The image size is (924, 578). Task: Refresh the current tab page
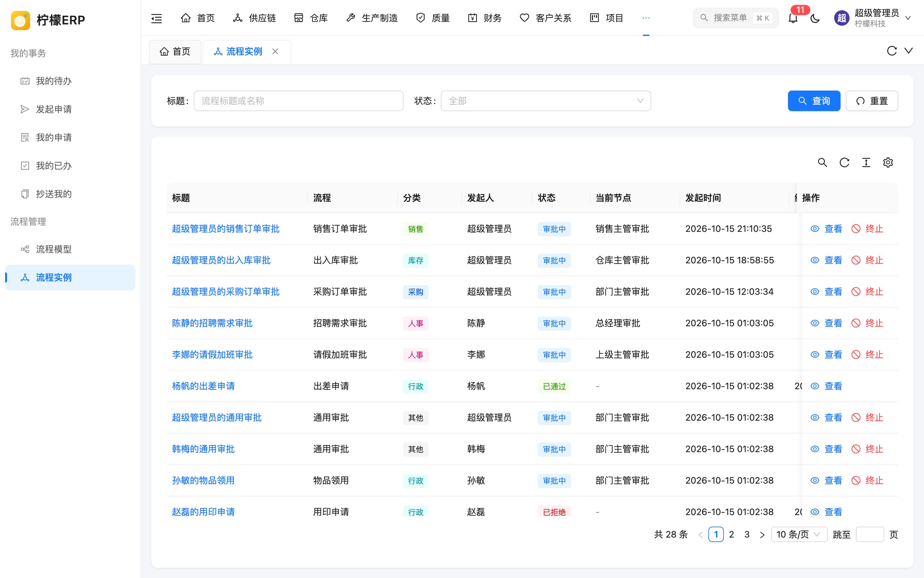tap(892, 51)
